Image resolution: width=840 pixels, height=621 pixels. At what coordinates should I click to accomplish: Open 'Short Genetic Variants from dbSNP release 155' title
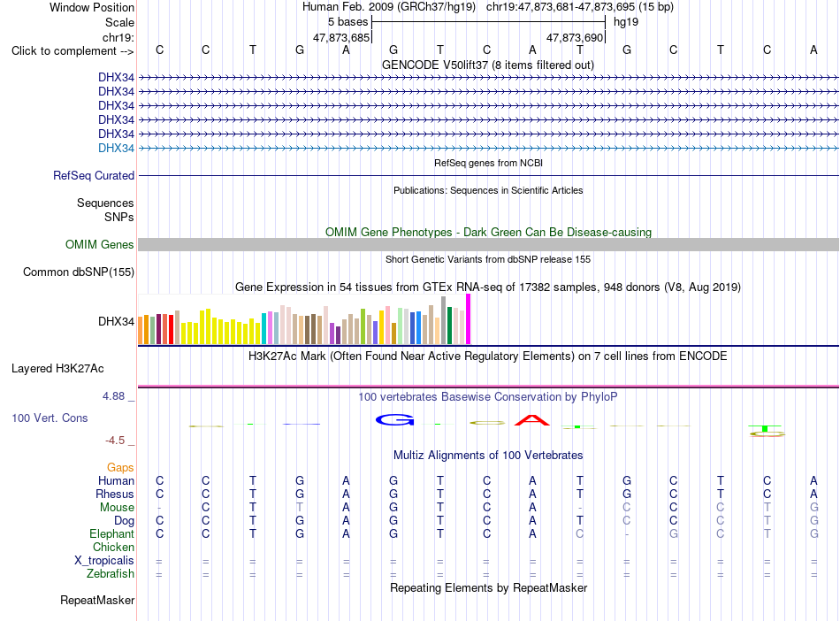point(488,259)
